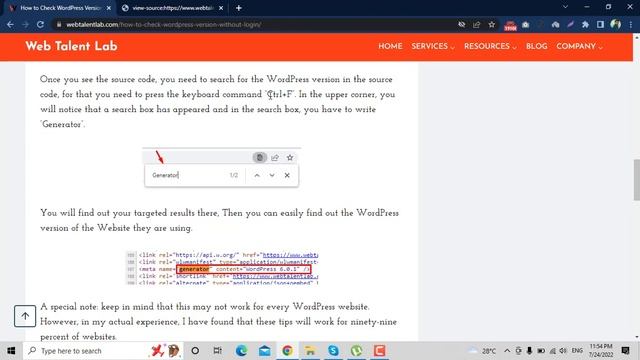Screen dimensions: 640x360
Task: Expand the SERVICES dropdown menu
Action: tap(433, 46)
